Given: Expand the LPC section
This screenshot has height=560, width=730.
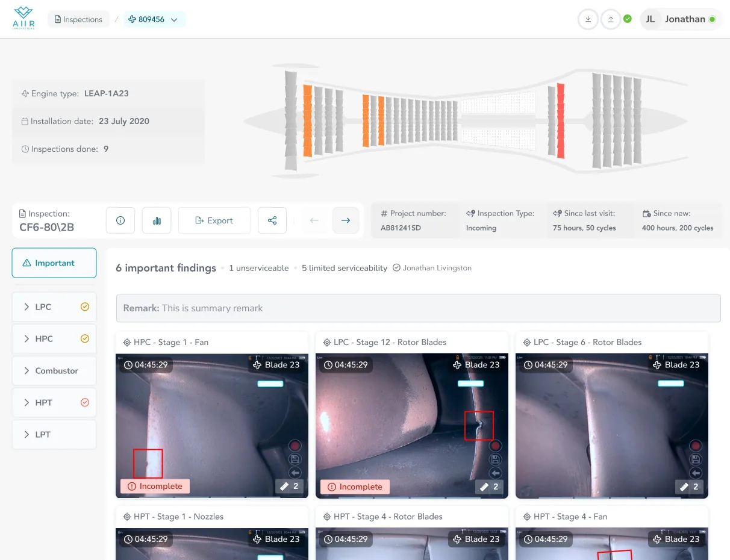Looking at the screenshot, I should pyautogui.click(x=54, y=307).
